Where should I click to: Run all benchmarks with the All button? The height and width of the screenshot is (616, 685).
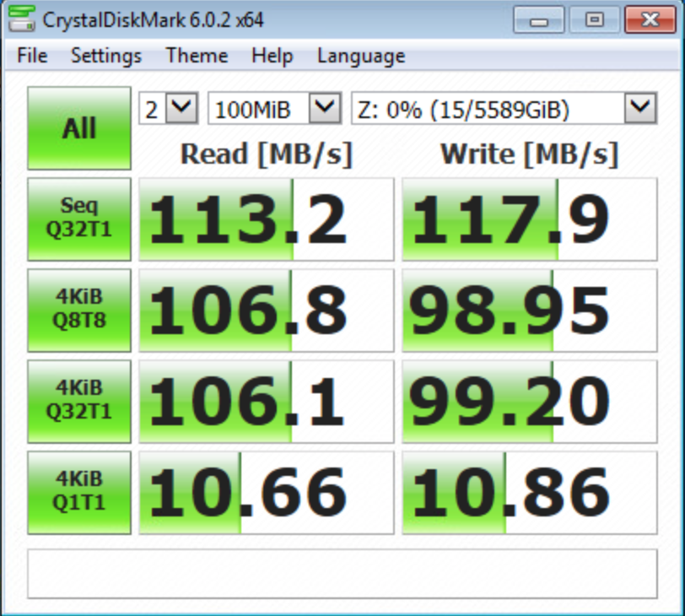click(79, 128)
